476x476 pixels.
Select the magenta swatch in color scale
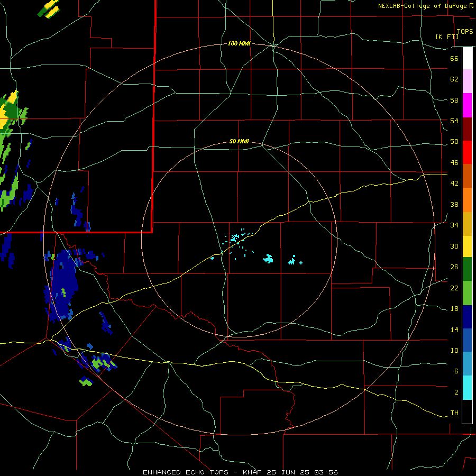(x=467, y=105)
